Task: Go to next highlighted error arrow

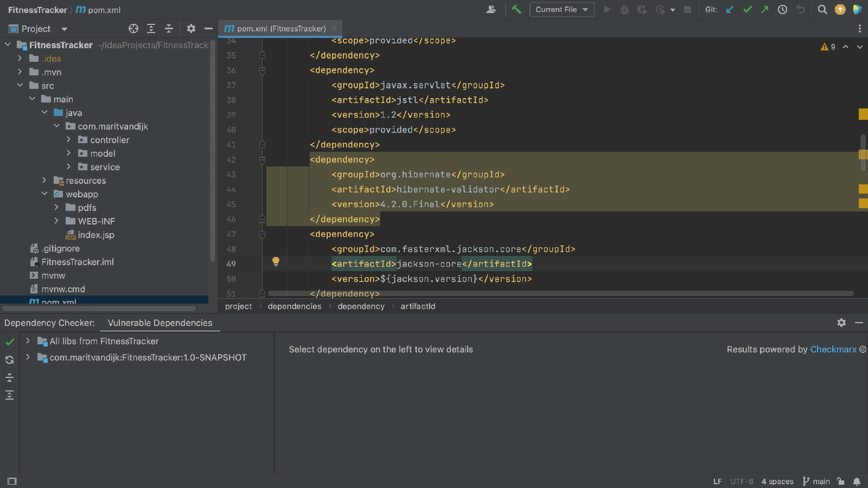Action: click(859, 47)
